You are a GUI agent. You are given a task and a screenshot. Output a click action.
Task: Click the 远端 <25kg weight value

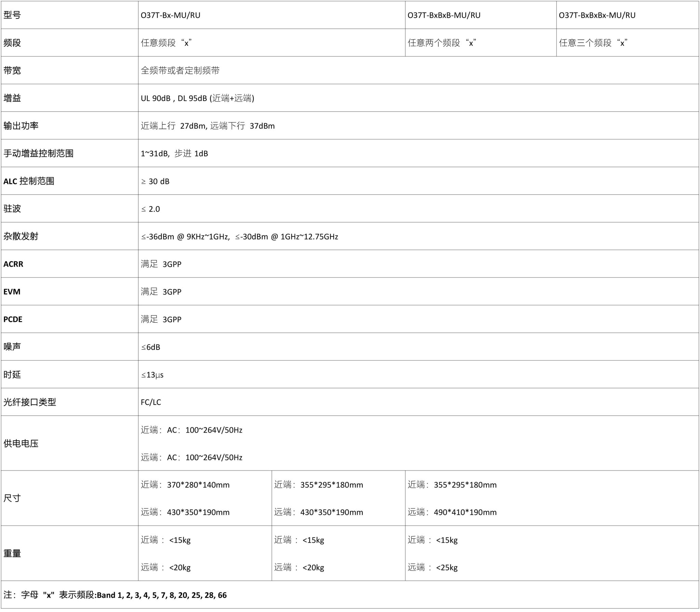pyautogui.click(x=432, y=568)
